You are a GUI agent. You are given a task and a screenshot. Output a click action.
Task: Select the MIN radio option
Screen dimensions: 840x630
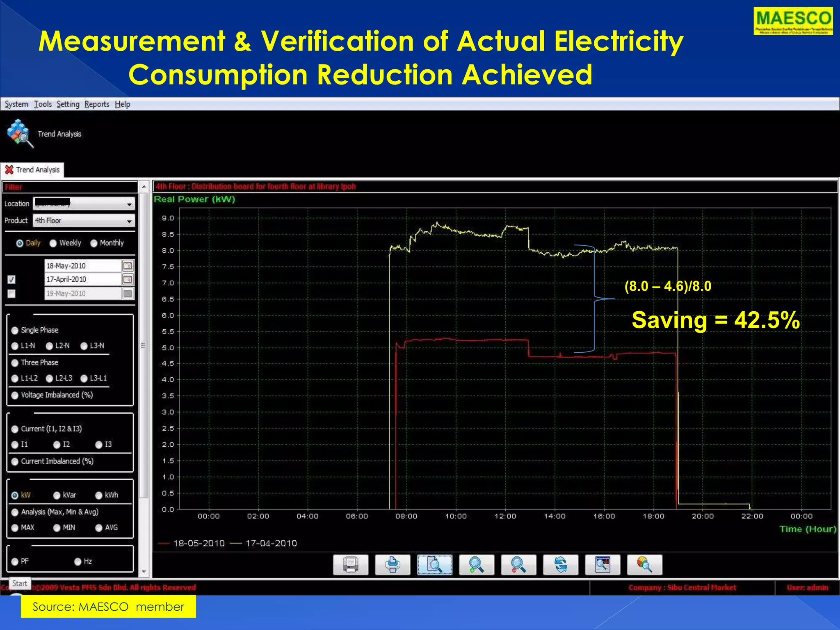(x=57, y=528)
